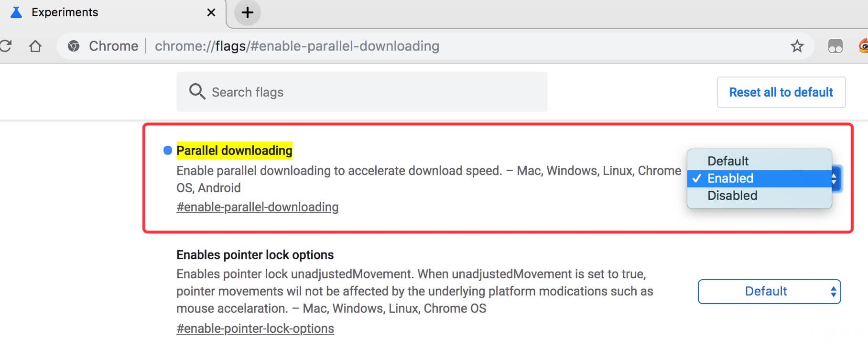Click the reload page icon
Viewport: 868px width, 350px height.
pos(6,46)
